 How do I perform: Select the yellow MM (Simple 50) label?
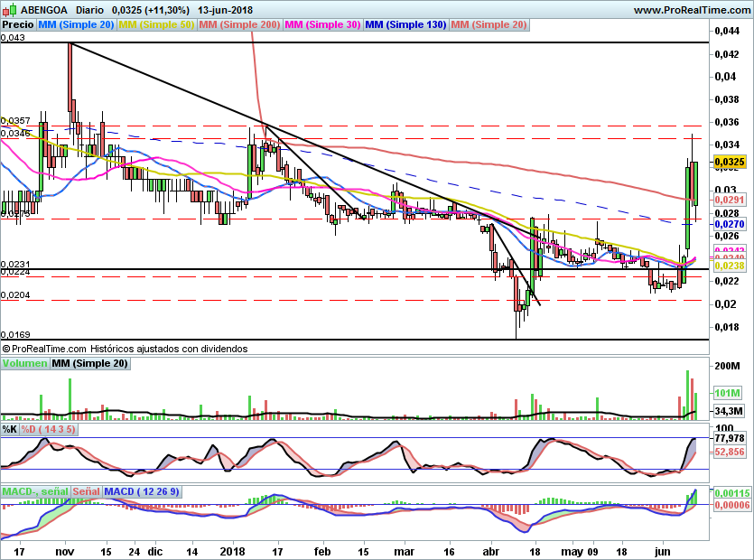point(156,24)
